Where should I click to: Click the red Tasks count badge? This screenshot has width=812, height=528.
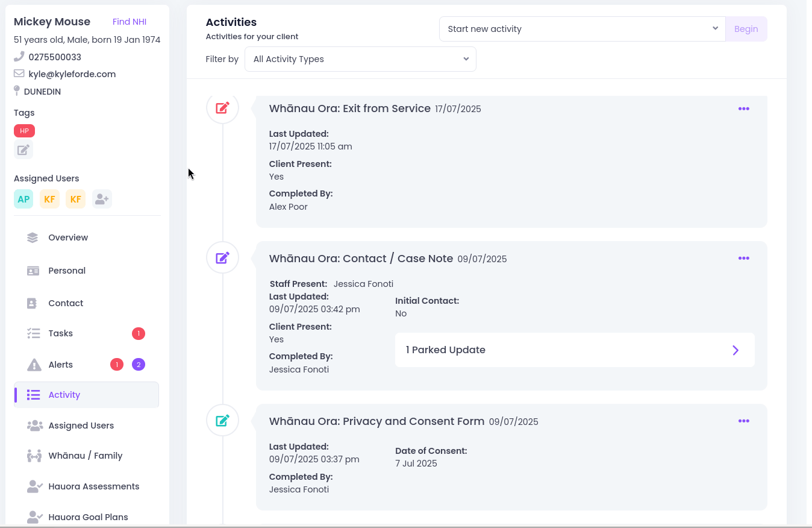pyautogui.click(x=139, y=333)
